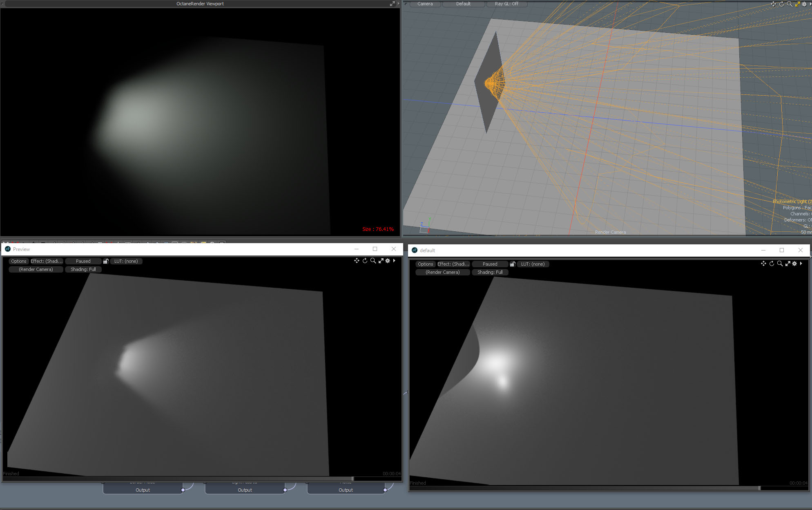Click expand viewport icon in default window
Screen dimensions: 812x510
point(787,264)
